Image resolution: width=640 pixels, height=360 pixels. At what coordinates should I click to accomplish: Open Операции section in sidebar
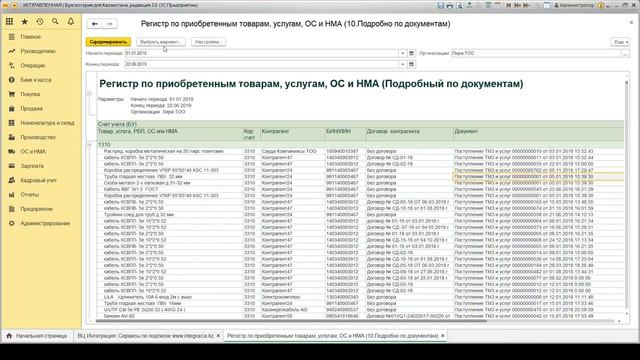[33, 65]
